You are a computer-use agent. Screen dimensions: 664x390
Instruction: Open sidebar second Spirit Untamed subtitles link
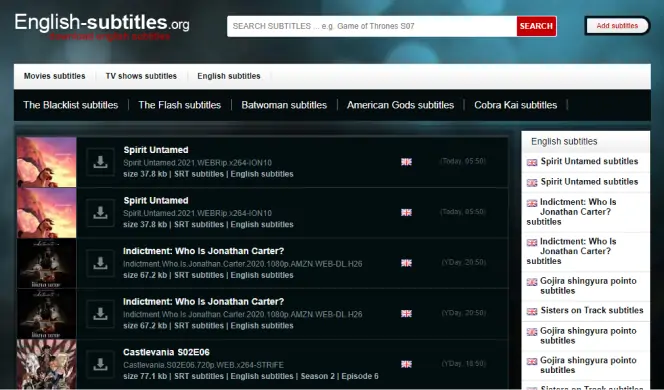click(x=589, y=182)
